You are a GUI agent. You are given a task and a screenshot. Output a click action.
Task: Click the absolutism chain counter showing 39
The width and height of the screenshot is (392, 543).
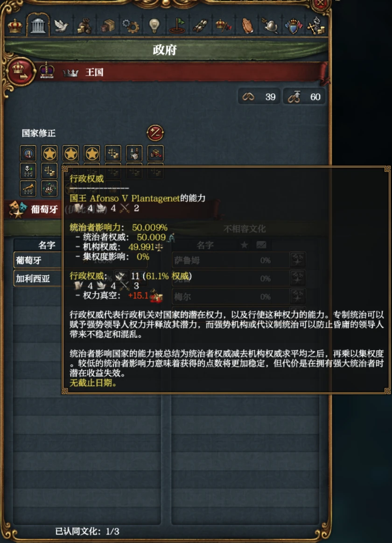[259, 97]
